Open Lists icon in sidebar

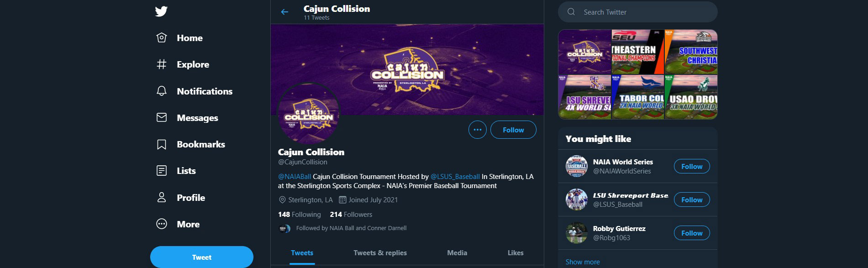pos(162,171)
